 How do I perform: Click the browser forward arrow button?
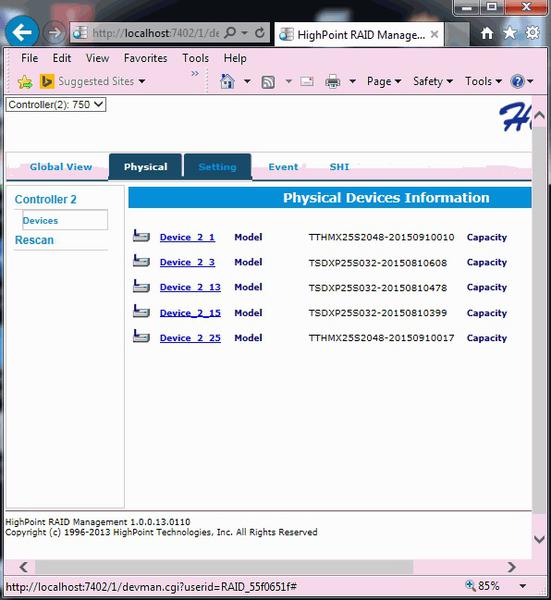pos(54,33)
